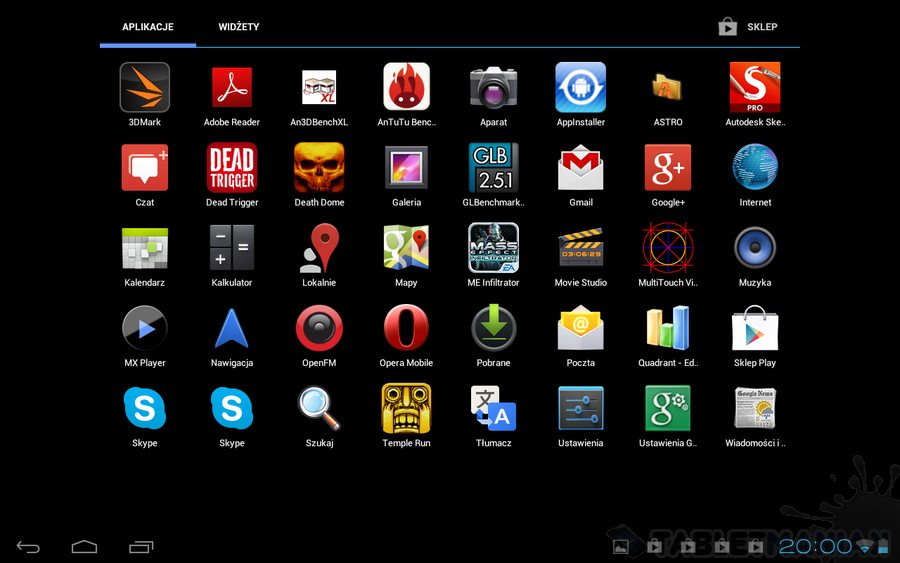Tap the Android back navigation button
900x563 pixels.
tap(28, 547)
